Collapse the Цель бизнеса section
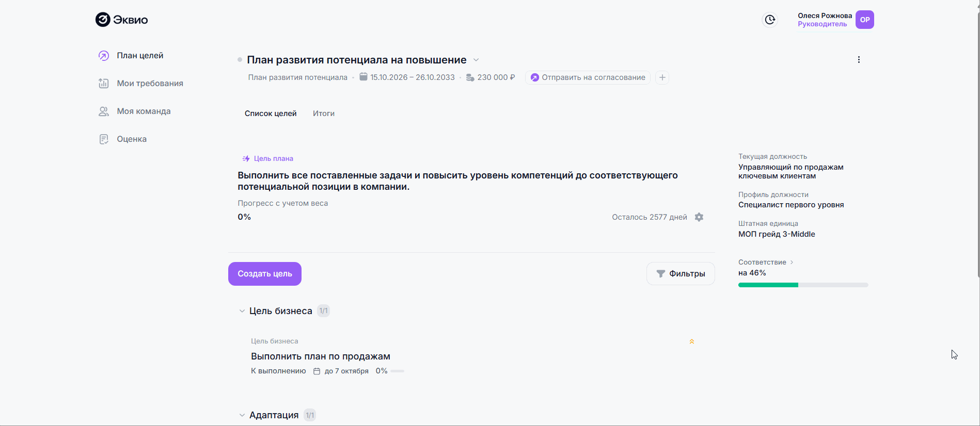This screenshot has width=980, height=426. [x=242, y=311]
